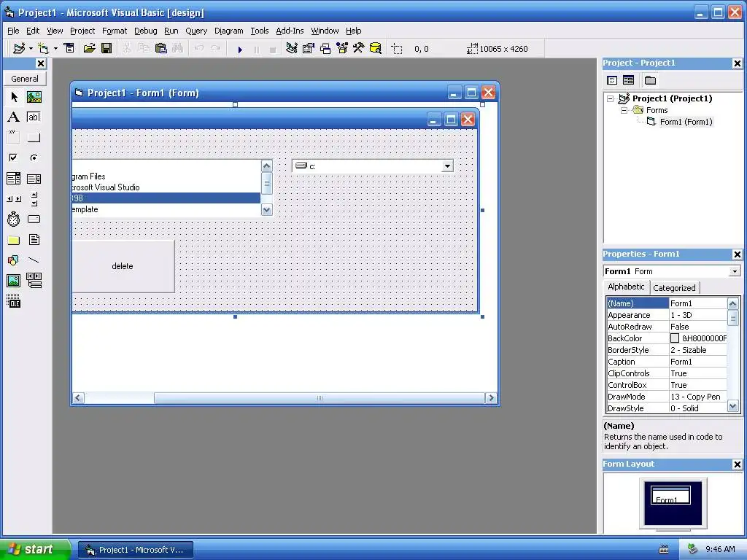
Task: Click the Add Form toolbar icon
Action: click(43, 49)
